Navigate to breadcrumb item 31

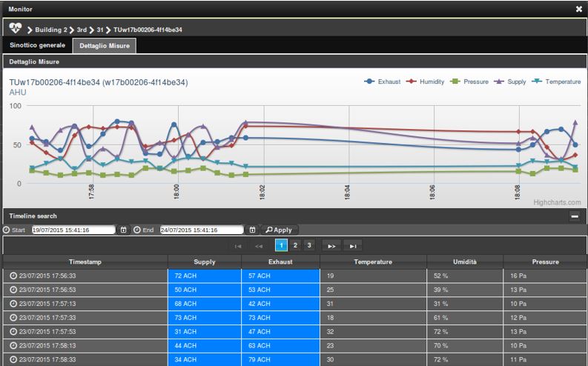pos(100,30)
